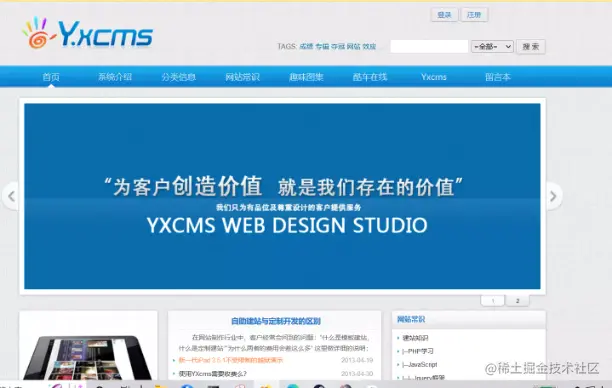This screenshot has height=388, width=612.
Task: Open the 趣味图集 navigation item
Action: pyautogui.click(x=306, y=77)
